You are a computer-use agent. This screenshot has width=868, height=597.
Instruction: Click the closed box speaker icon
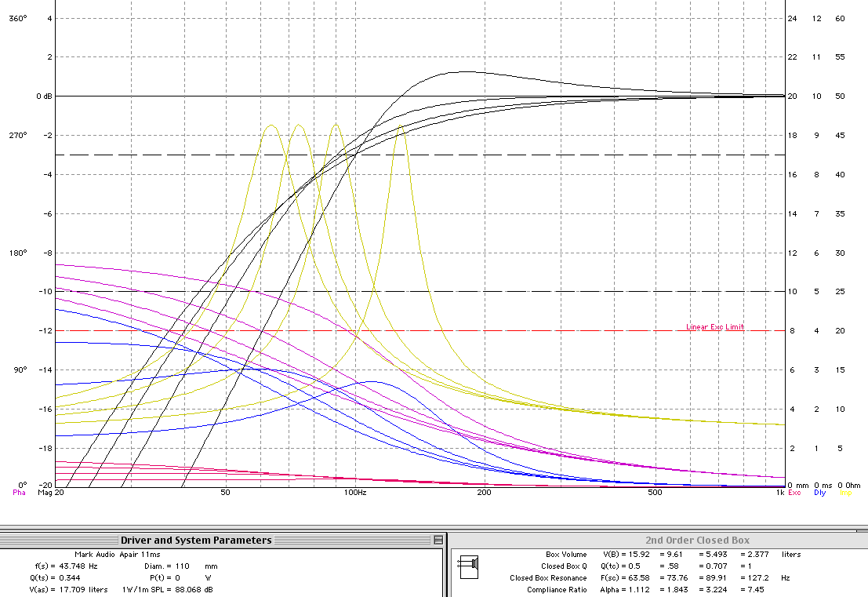coord(468,568)
